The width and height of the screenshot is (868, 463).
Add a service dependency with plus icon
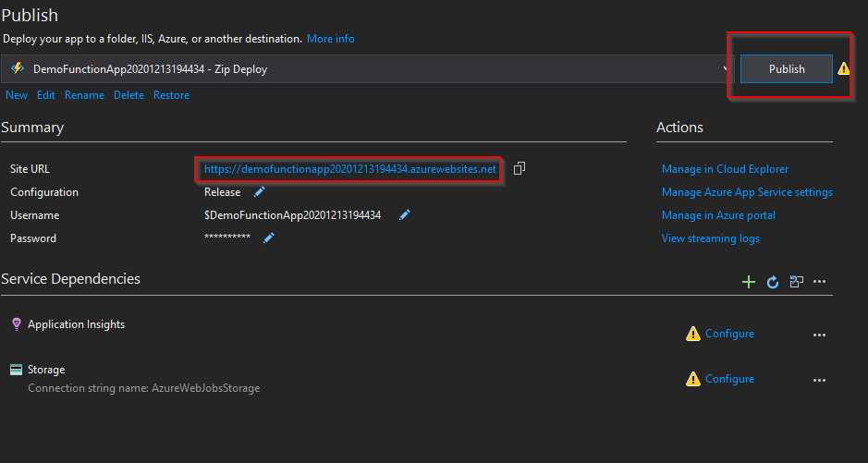click(x=749, y=282)
